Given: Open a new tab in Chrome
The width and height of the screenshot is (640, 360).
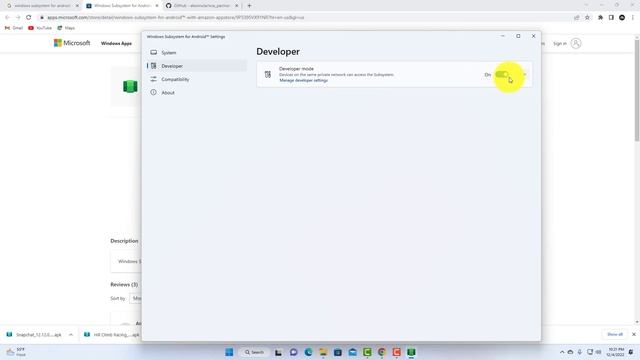Looking at the screenshot, I should [x=249, y=6].
